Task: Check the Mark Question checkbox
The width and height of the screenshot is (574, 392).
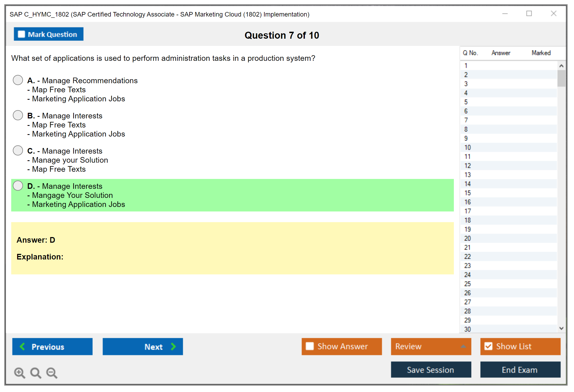Action: tap(21, 34)
